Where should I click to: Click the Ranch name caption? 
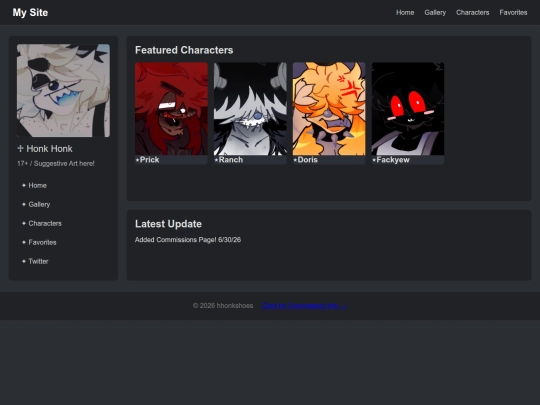(x=229, y=160)
